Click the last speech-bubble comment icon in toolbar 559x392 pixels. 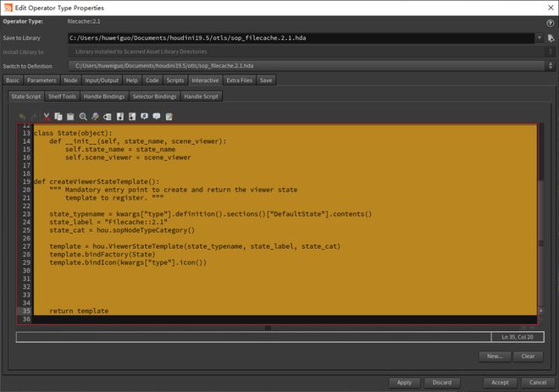pyautogui.click(x=157, y=115)
